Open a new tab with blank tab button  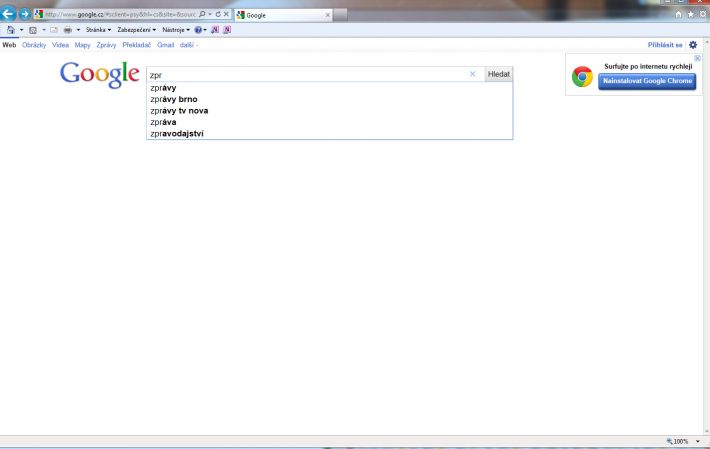click(340, 15)
